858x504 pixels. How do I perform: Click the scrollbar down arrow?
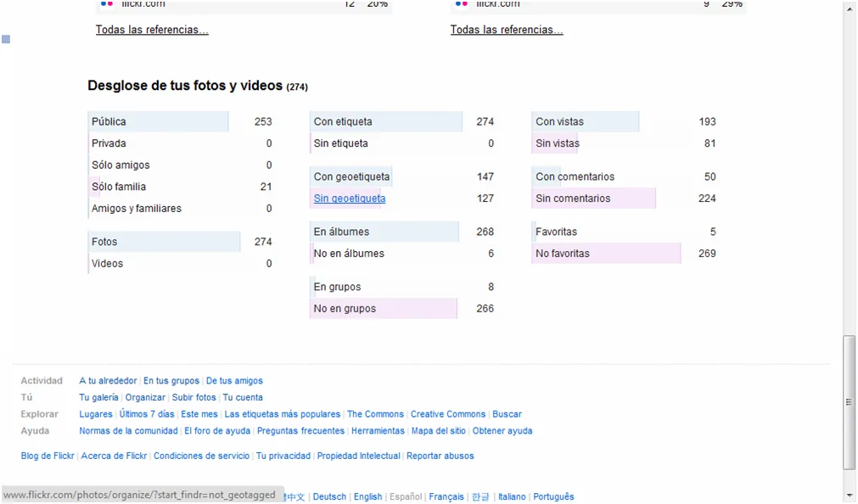850,496
